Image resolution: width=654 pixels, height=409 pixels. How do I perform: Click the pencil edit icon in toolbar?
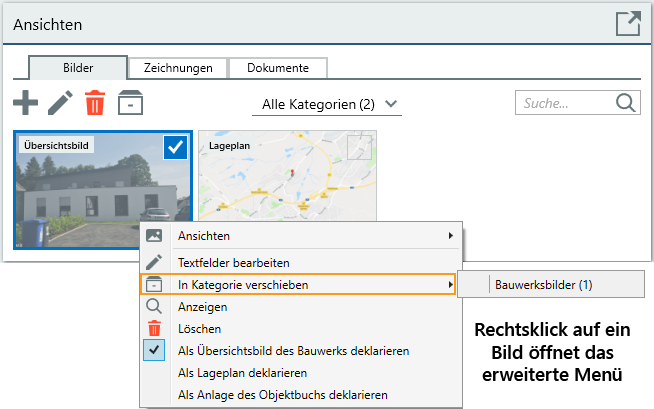point(60,102)
